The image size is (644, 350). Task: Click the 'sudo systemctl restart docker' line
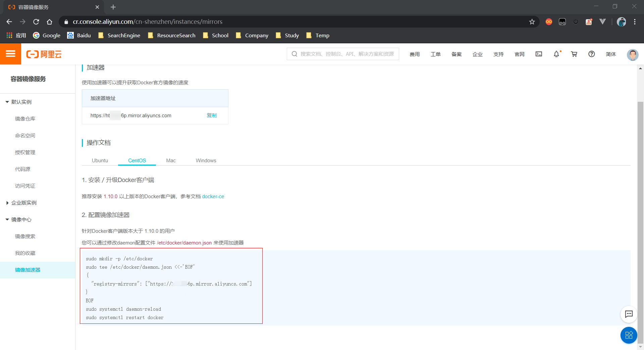(x=125, y=317)
